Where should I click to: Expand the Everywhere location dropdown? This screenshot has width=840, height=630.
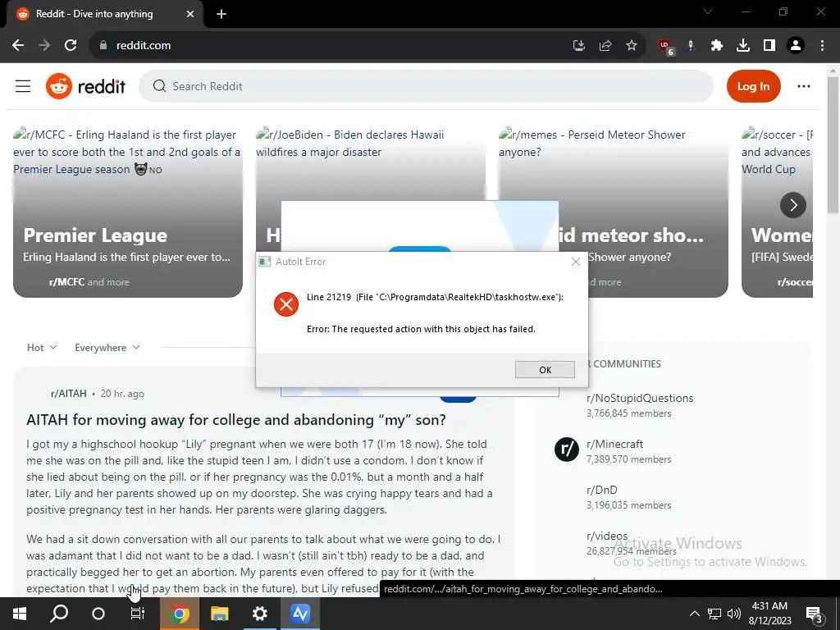[x=107, y=348]
